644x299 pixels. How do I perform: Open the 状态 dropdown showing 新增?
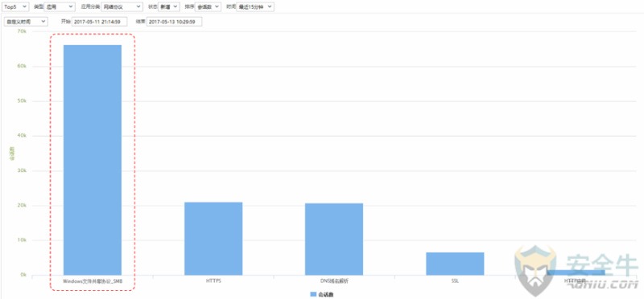[169, 6]
